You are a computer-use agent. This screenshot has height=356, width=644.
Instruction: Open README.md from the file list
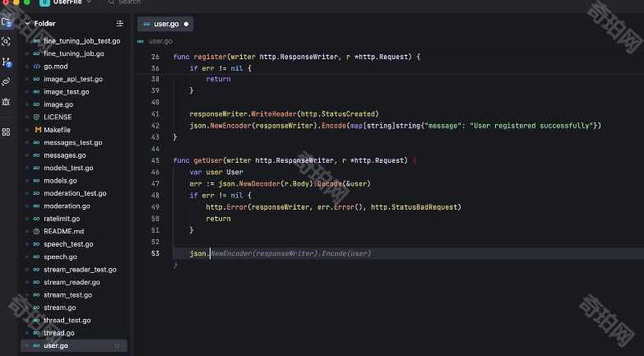coord(63,231)
